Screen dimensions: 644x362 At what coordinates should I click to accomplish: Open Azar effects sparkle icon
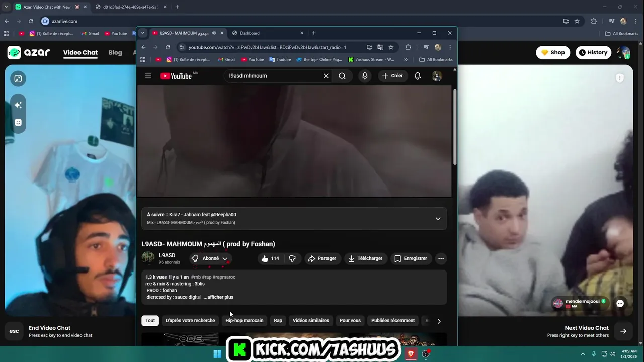pyautogui.click(x=18, y=105)
